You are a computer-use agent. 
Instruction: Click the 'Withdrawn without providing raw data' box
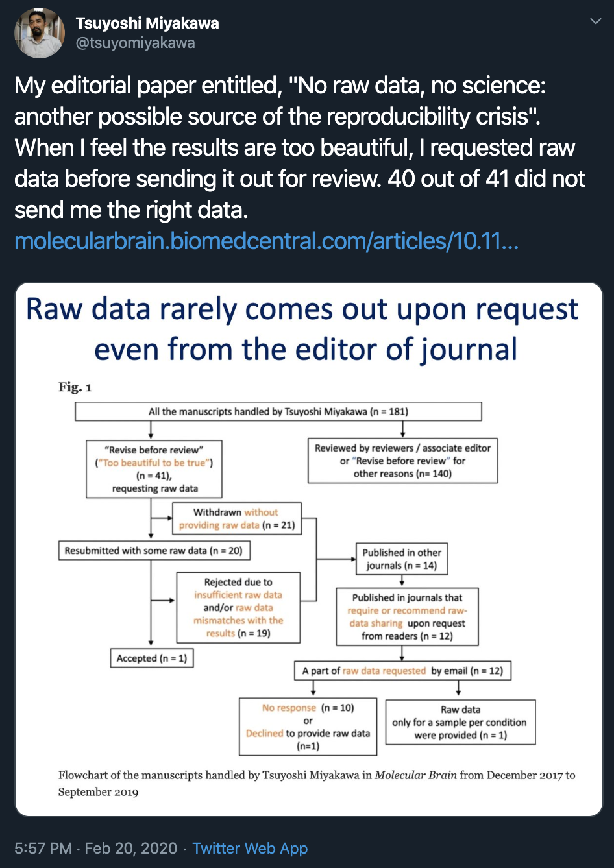click(x=237, y=518)
